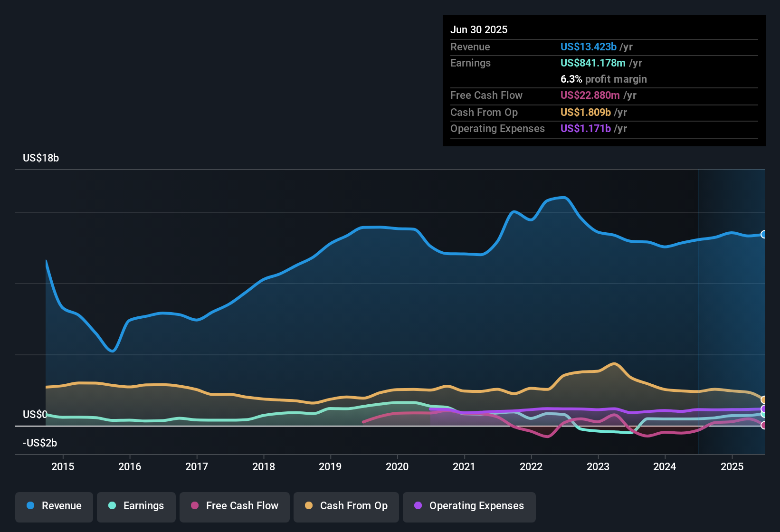The width and height of the screenshot is (780, 532).
Task: Click the Revenue endpoint marker on chart
Action: tap(763, 234)
